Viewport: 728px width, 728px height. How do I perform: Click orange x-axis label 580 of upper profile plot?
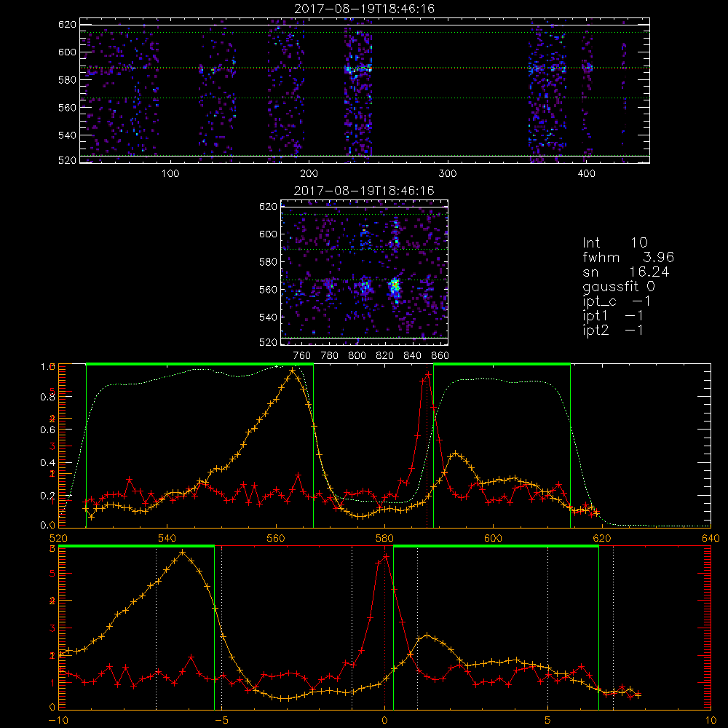[x=384, y=539]
